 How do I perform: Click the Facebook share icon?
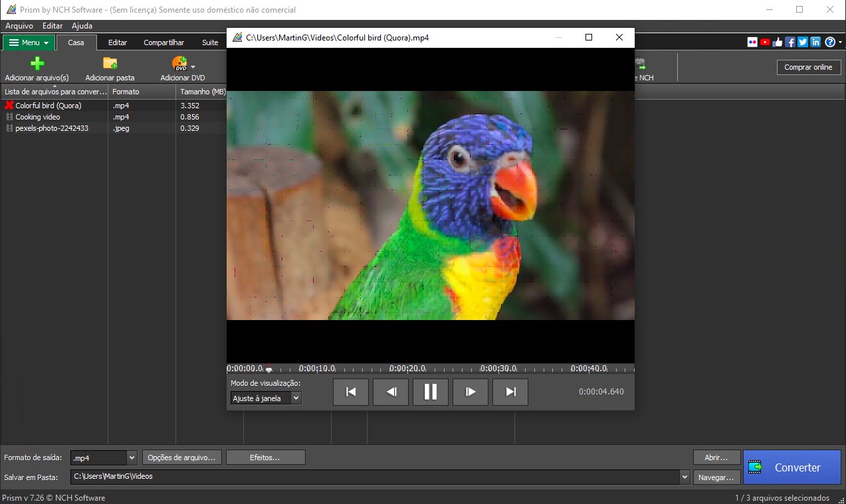point(790,42)
